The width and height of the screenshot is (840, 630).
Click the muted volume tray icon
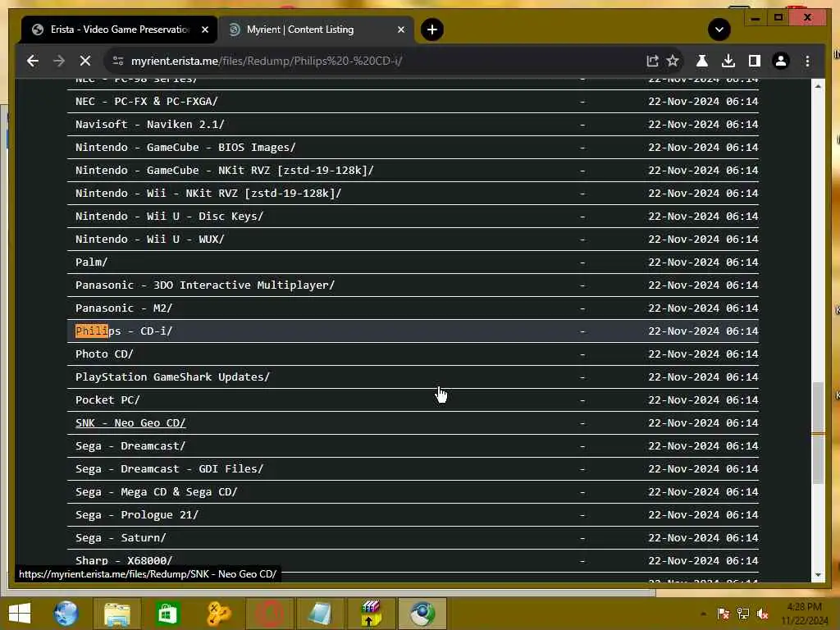coord(762,614)
